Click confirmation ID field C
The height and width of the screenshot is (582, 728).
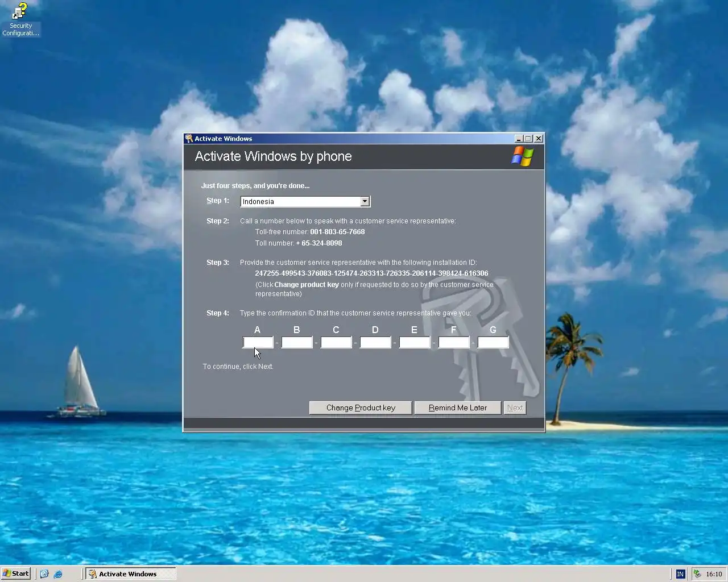(337, 342)
